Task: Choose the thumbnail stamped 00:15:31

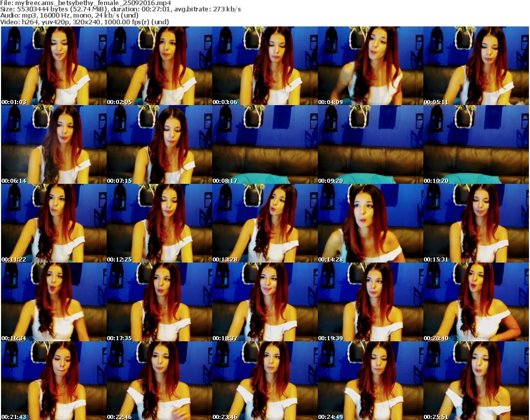Action: [x=476, y=223]
